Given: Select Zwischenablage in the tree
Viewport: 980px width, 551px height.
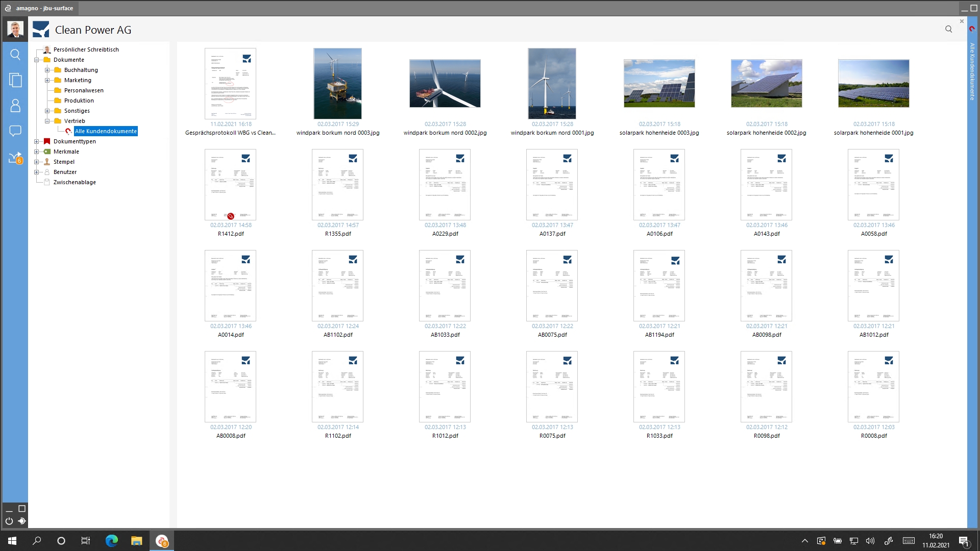Looking at the screenshot, I should pos(75,182).
